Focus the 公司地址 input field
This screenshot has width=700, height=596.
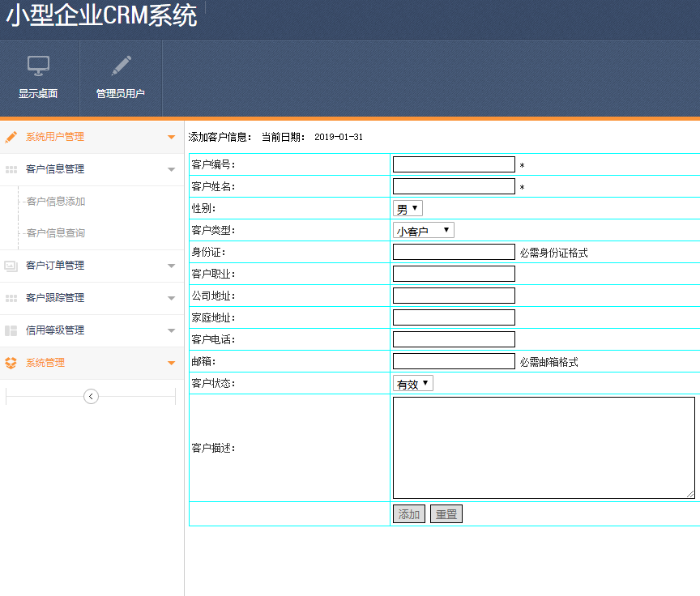(x=454, y=296)
